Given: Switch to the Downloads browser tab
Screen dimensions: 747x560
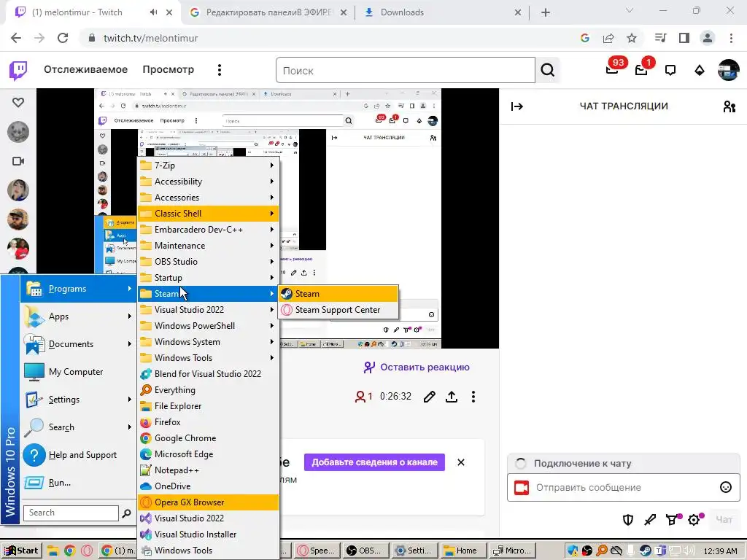Looking at the screenshot, I should click(x=442, y=12).
